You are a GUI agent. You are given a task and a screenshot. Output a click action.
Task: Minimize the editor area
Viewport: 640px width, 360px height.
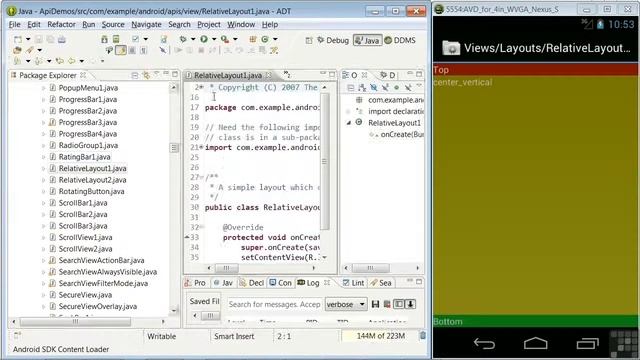pyautogui.click(x=322, y=74)
